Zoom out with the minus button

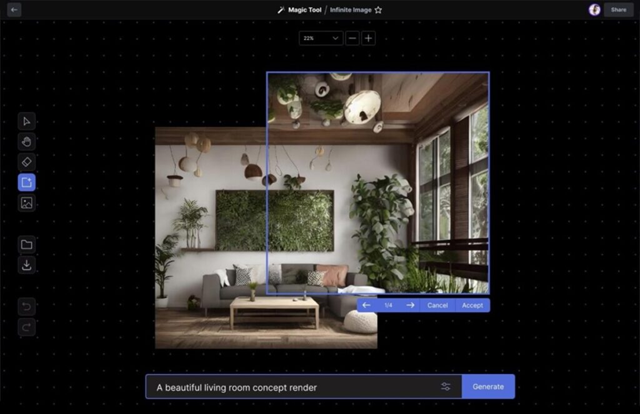[x=352, y=38]
